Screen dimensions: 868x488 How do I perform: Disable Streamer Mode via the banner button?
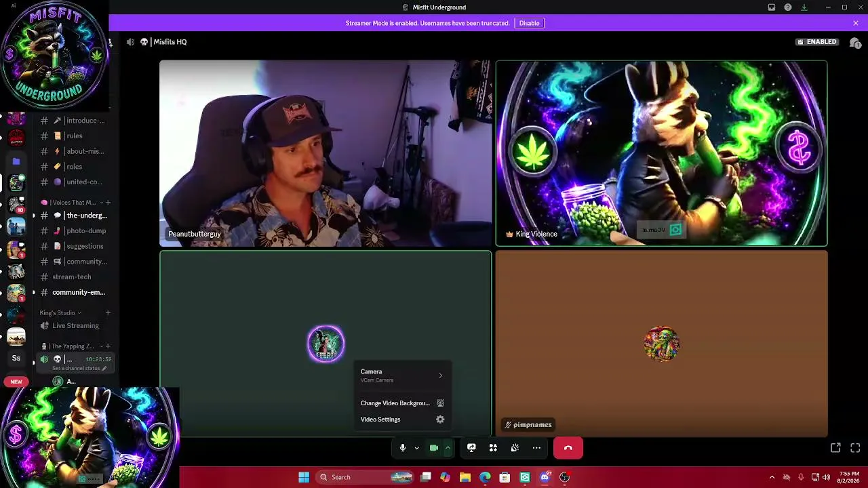pos(529,23)
